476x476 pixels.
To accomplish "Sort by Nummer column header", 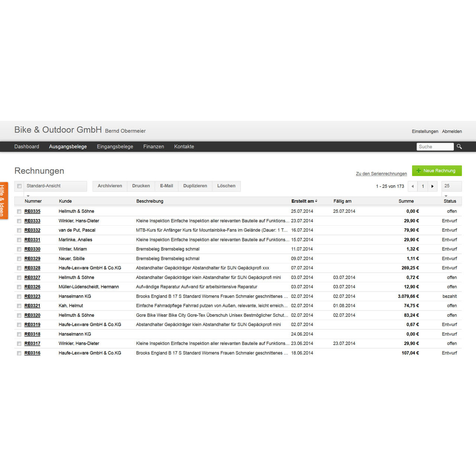I will pyautogui.click(x=33, y=201).
